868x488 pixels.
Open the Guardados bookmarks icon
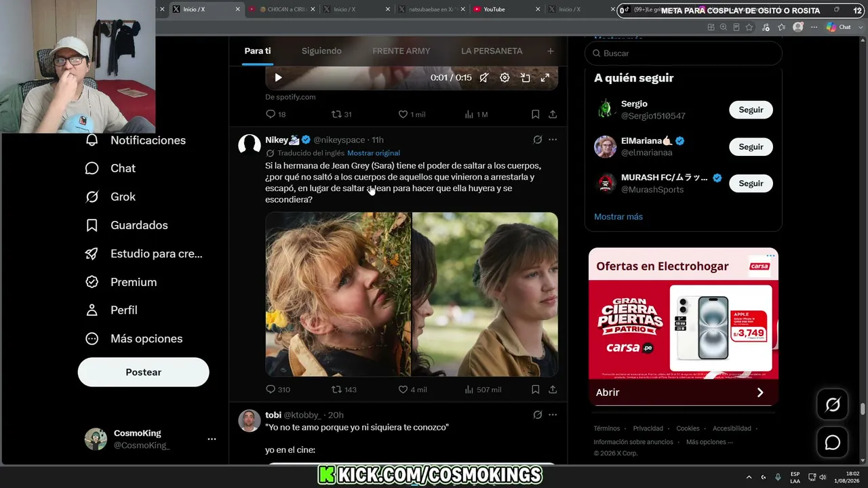coord(92,225)
